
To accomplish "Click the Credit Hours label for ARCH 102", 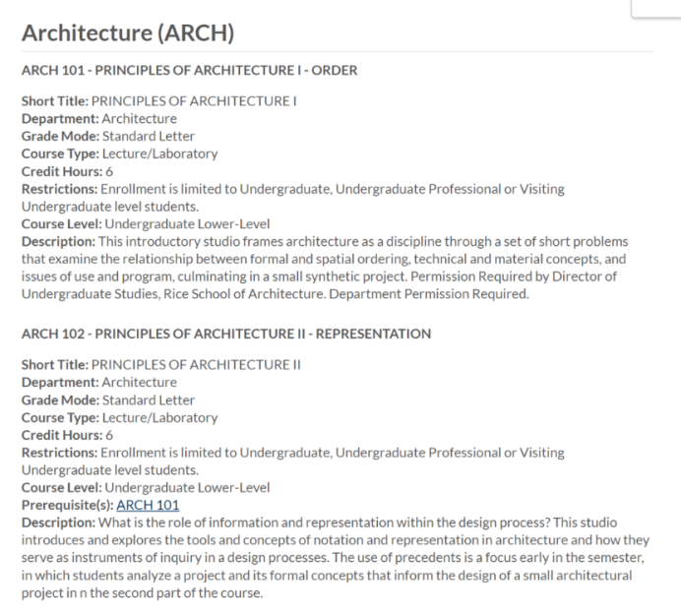I will tap(62, 435).
